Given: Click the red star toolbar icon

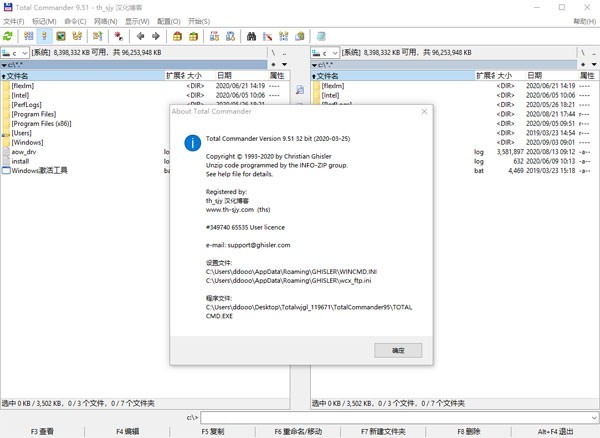Looking at the screenshot, I should (119, 36).
